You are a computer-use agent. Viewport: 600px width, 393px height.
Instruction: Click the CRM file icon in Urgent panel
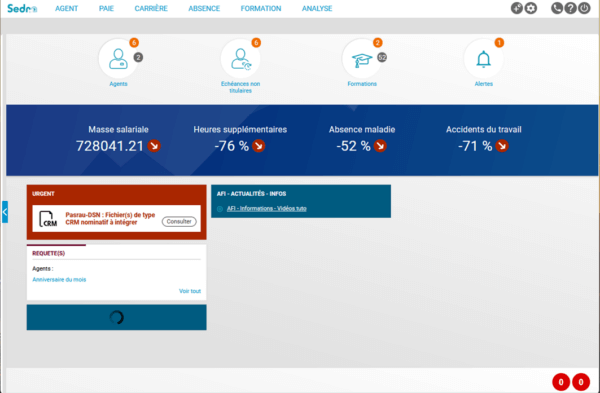48,219
